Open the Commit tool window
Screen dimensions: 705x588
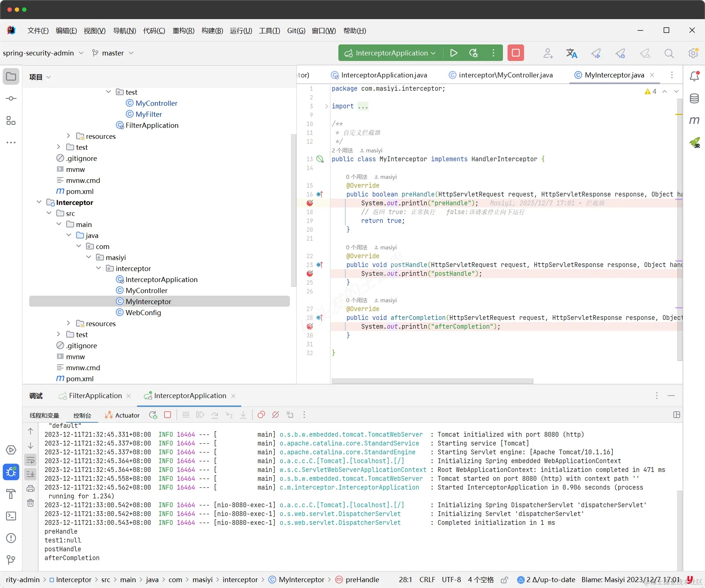coord(11,98)
